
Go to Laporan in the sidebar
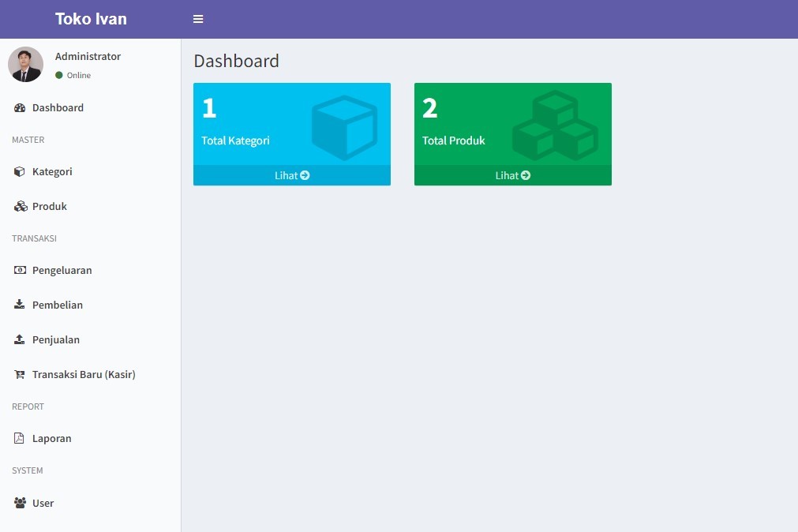[x=52, y=439]
